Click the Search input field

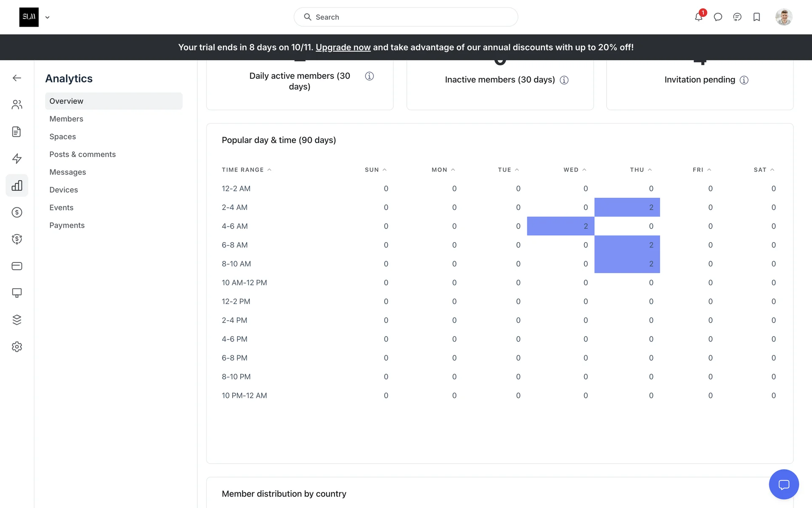[406, 17]
